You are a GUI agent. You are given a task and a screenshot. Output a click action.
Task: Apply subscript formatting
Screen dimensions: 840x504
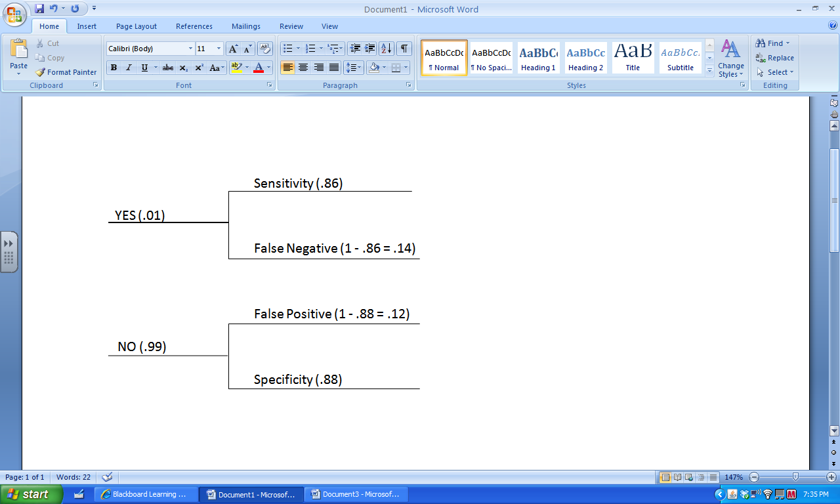[184, 68]
